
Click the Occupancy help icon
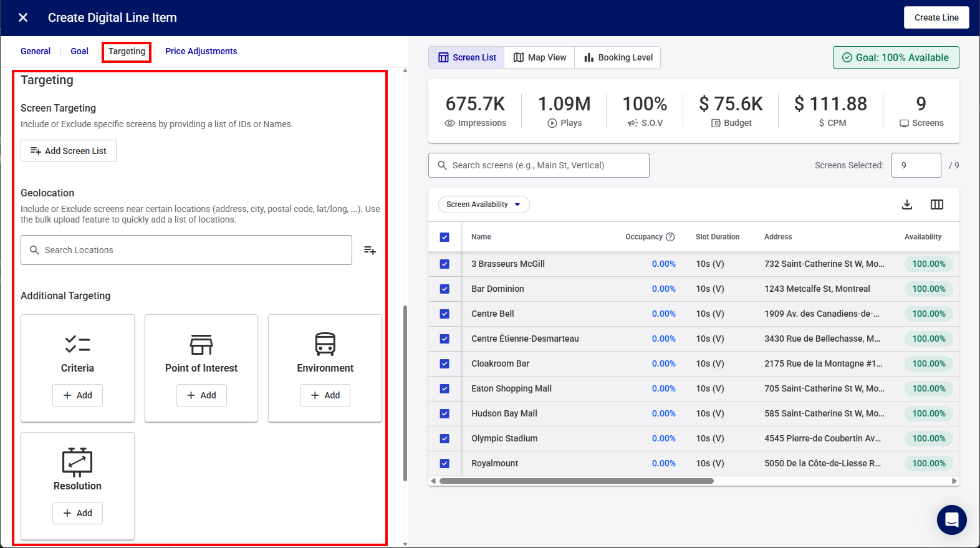[x=670, y=237]
